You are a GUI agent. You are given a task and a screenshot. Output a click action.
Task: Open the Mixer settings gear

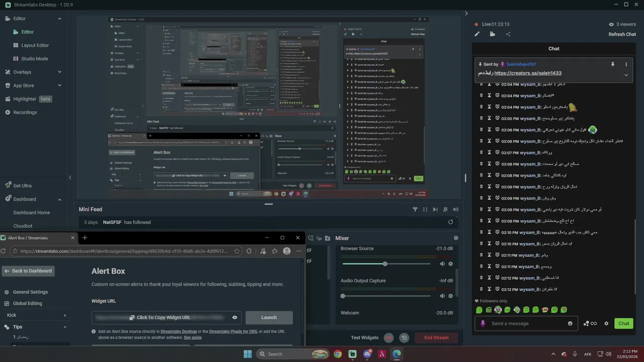[456, 238]
